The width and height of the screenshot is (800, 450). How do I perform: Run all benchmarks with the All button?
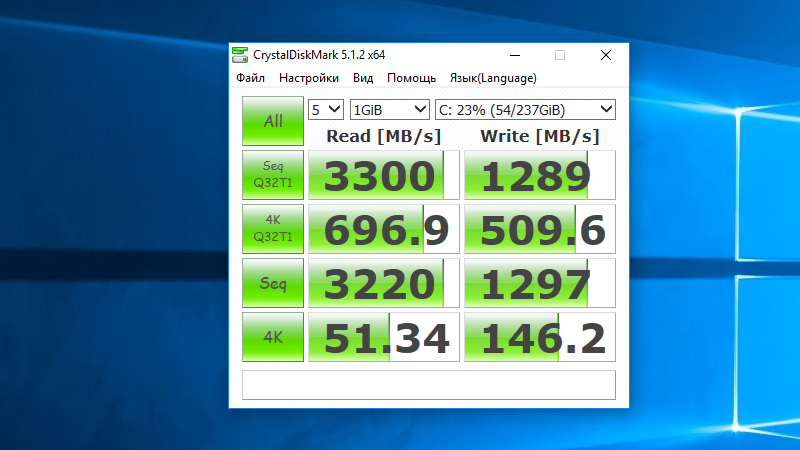(273, 121)
